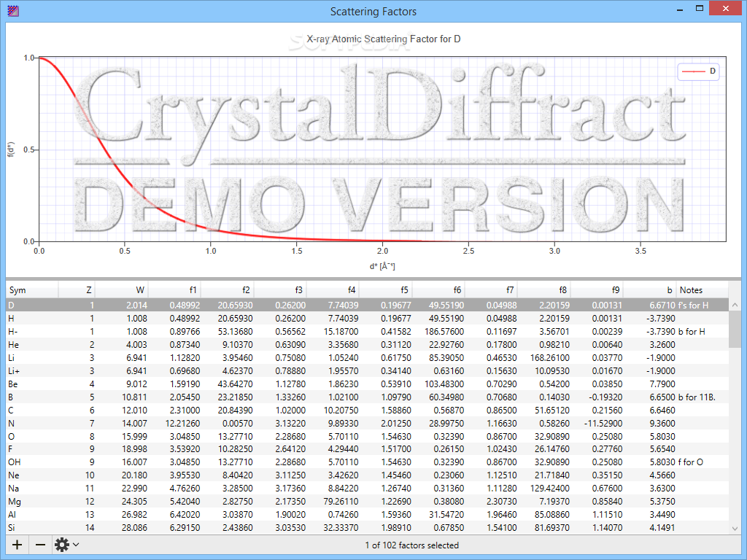Screen dimensions: 747x560
Task: Add a new scattering factor with plus button
Action: (18, 545)
